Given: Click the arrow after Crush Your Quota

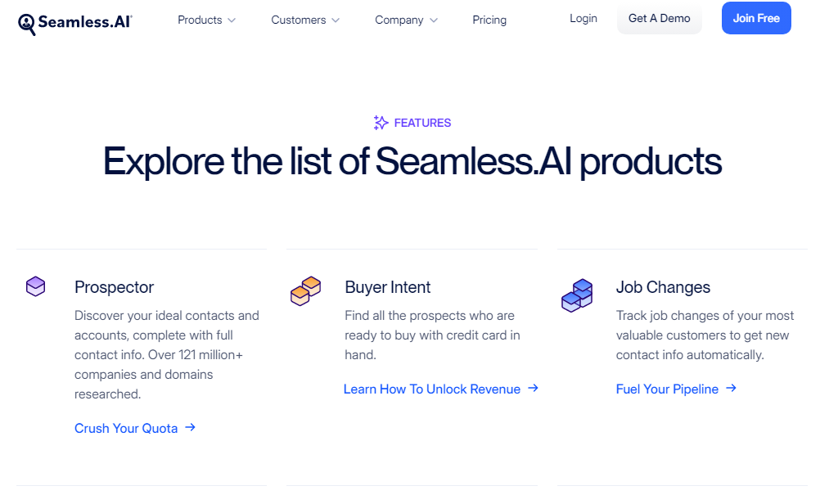Looking at the screenshot, I should pyautogui.click(x=191, y=427).
